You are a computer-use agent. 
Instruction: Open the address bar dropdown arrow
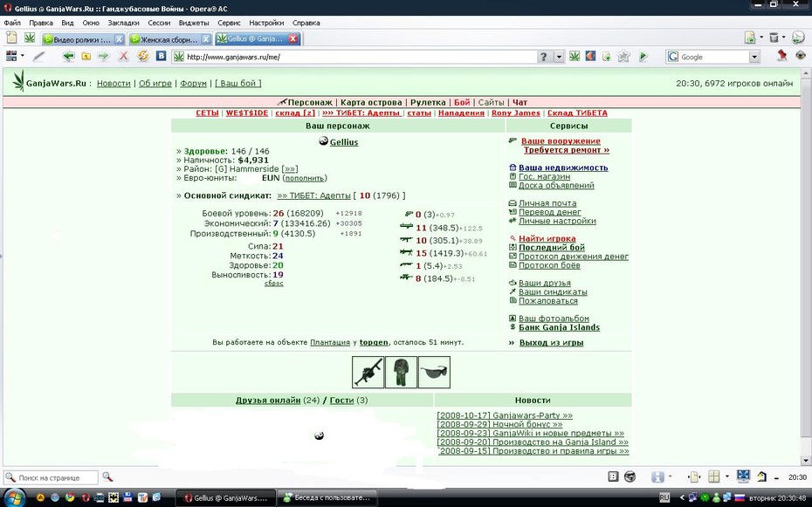(x=559, y=57)
